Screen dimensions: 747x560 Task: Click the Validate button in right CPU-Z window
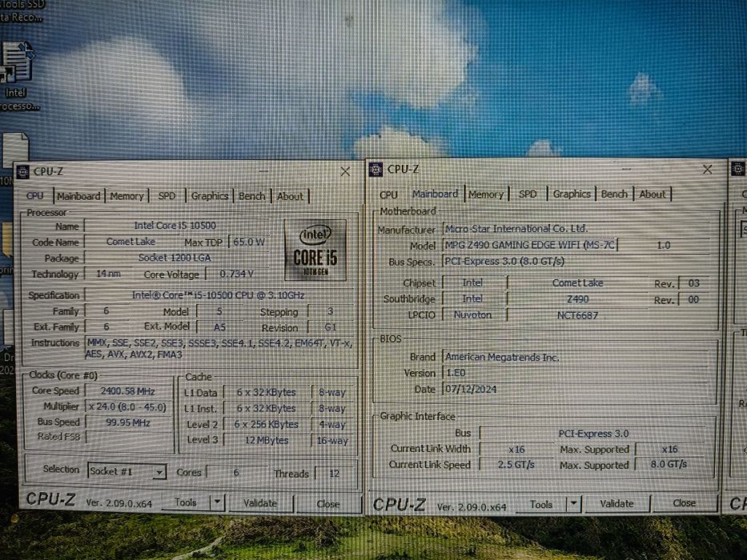616,503
